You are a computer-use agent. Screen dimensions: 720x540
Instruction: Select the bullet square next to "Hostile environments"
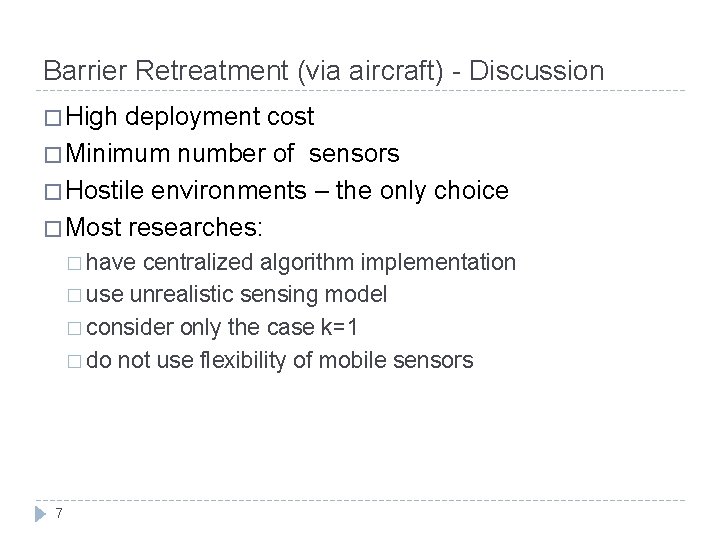coord(53,190)
